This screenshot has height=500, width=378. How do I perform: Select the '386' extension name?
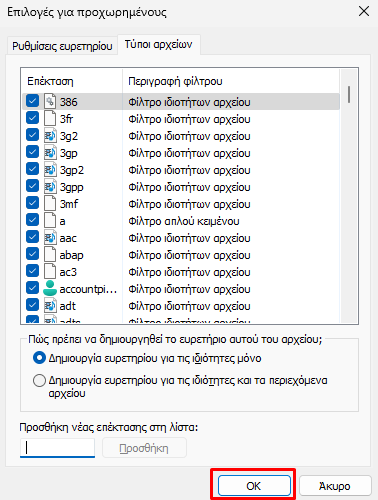(x=69, y=102)
